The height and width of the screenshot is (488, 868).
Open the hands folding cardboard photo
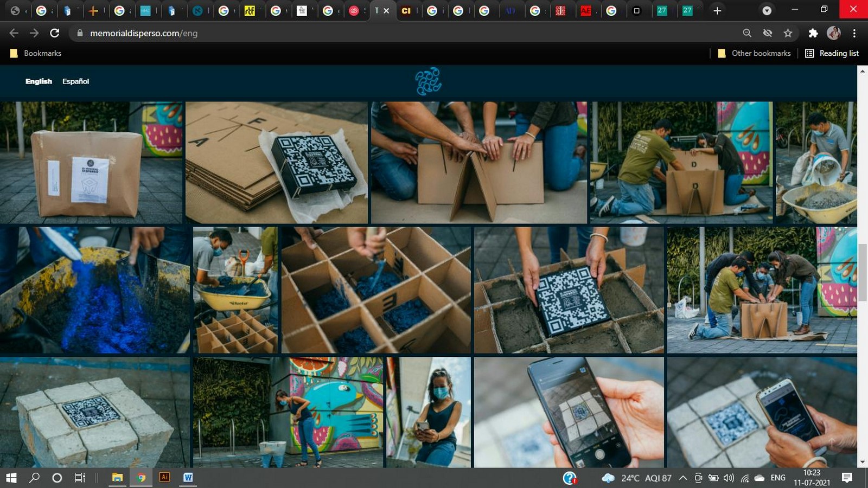tap(479, 163)
